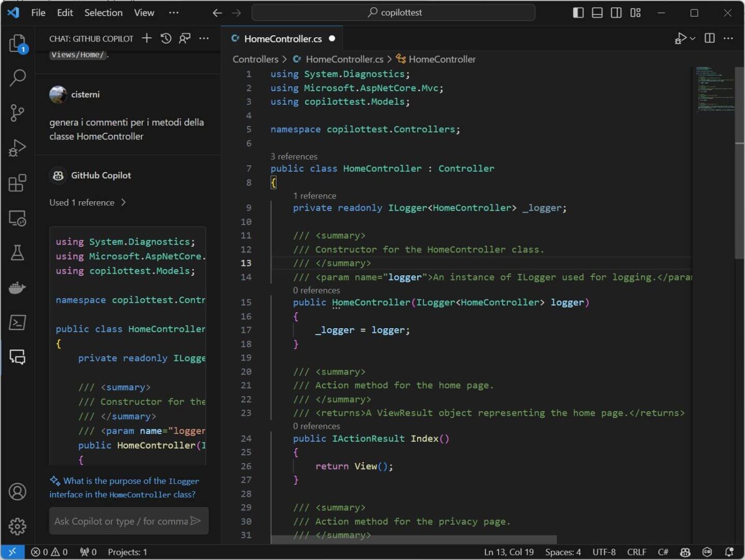Toggle the panel layout control
The width and height of the screenshot is (745, 560).
click(x=597, y=12)
